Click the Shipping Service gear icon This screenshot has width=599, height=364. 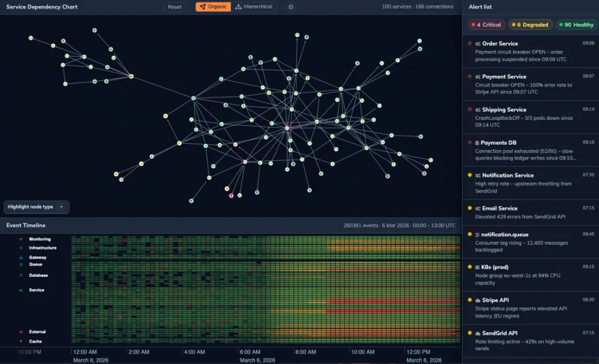tap(477, 110)
